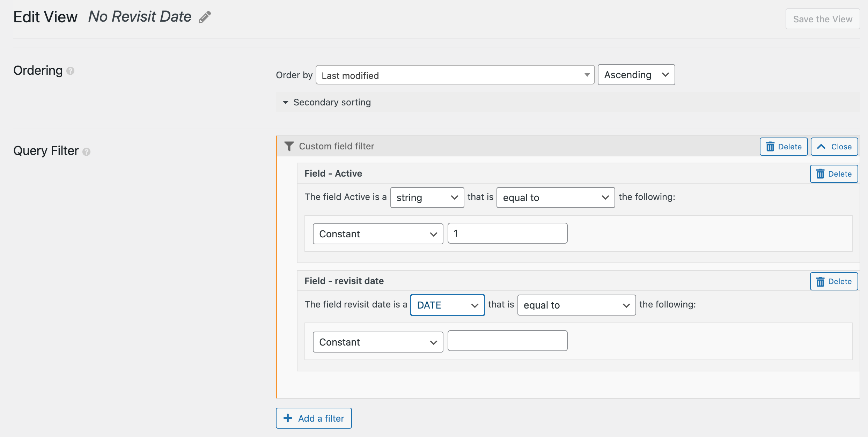The height and width of the screenshot is (437, 868).
Task: Open the equal to comparison dropdown for Active
Action: 556,198
